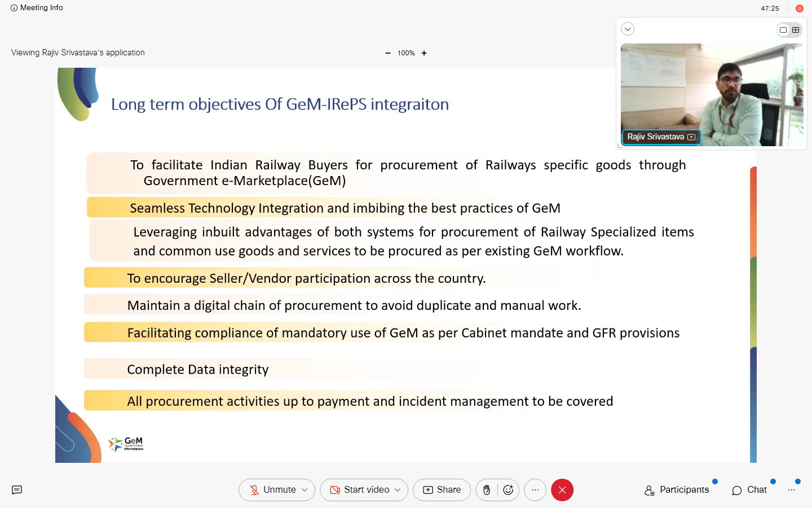812x508 pixels.
Task: Select Rajiv Srivastava's video thumbnail
Action: click(x=712, y=94)
